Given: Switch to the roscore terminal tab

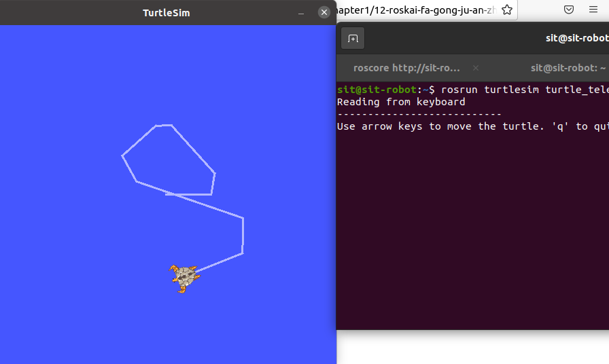Looking at the screenshot, I should 406,68.
